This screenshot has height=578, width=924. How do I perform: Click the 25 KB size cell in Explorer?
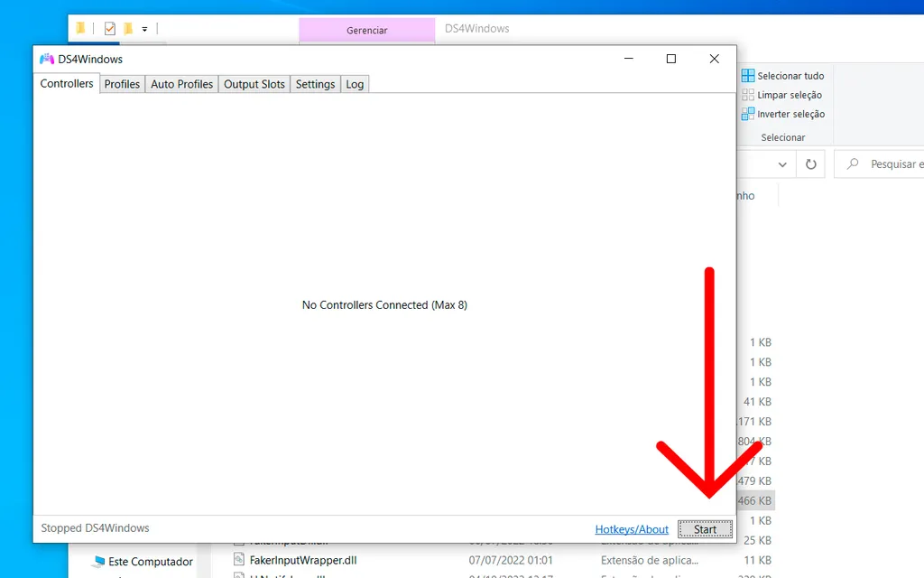coord(757,540)
